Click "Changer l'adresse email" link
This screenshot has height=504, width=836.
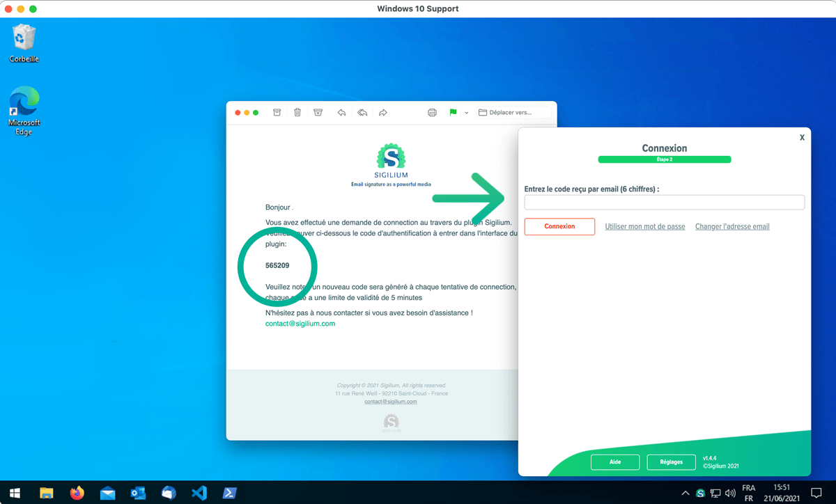(x=732, y=227)
